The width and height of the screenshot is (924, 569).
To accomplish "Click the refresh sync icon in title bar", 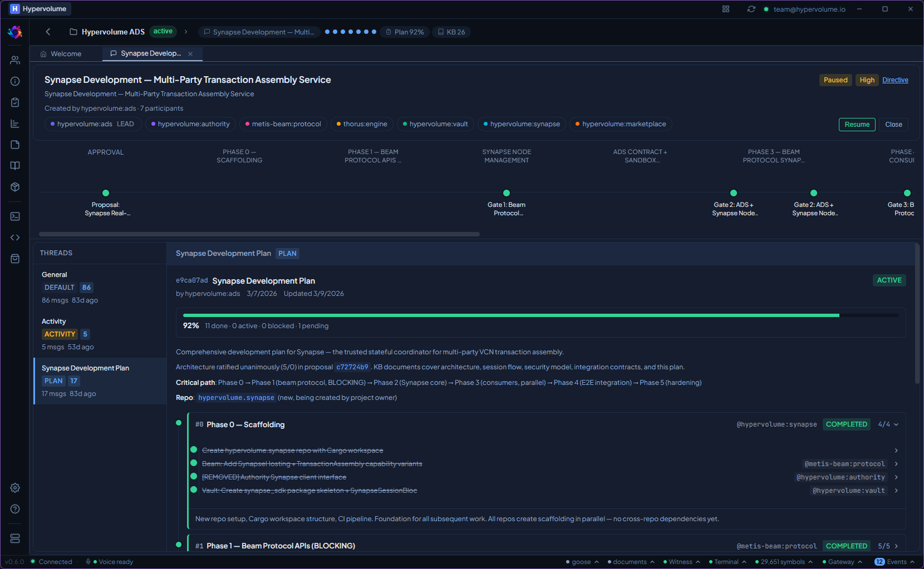I will pos(751,9).
